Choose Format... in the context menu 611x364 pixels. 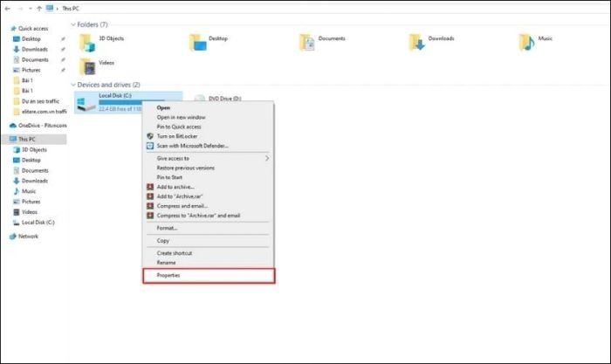pyautogui.click(x=208, y=228)
